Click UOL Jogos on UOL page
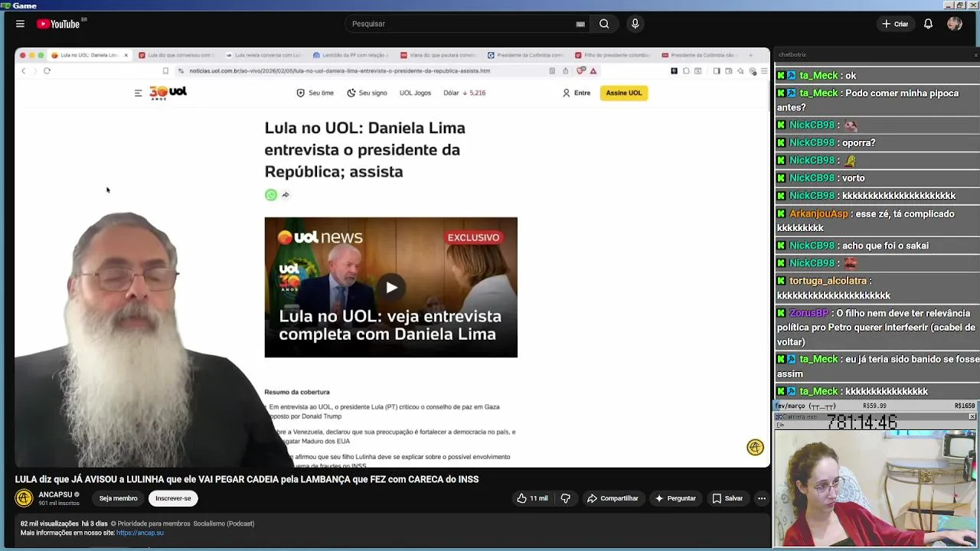The height and width of the screenshot is (551, 980). [415, 93]
